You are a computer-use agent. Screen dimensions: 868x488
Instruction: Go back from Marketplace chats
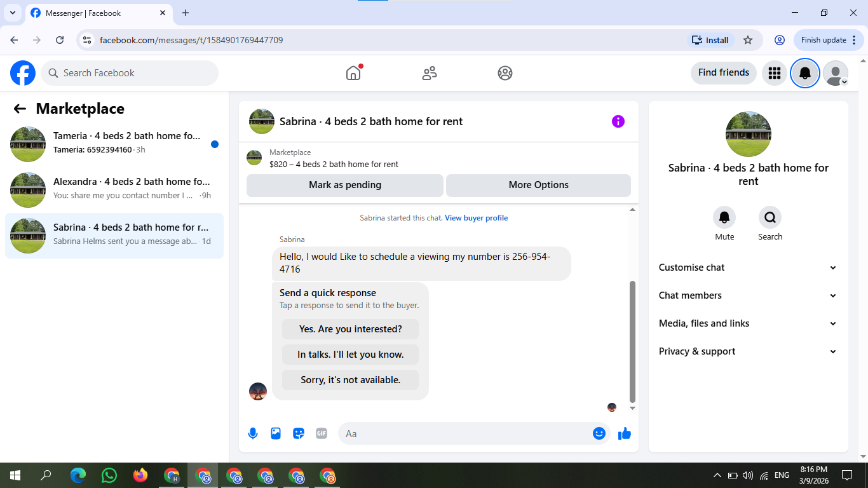20,109
